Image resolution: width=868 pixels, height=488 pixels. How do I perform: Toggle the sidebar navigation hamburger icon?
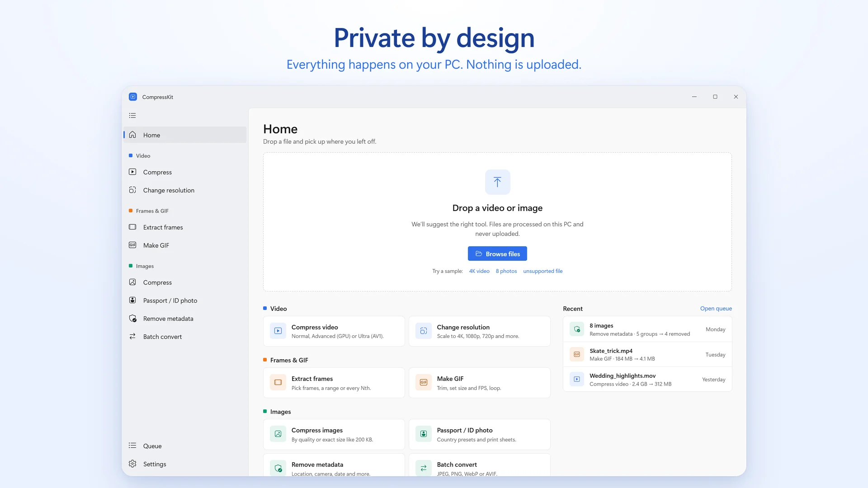[132, 116]
